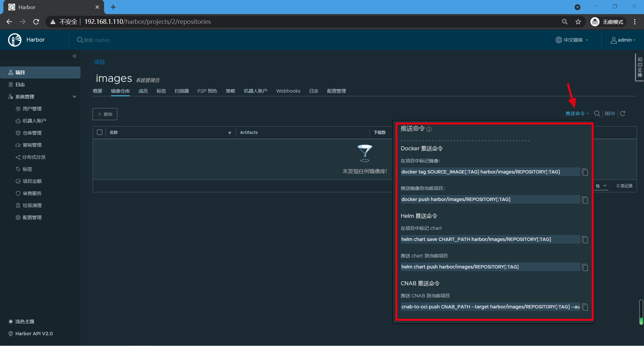Image resolution: width=644 pixels, height=346 pixels.
Task: Open language selector 中文简体
Action: pyautogui.click(x=572, y=40)
